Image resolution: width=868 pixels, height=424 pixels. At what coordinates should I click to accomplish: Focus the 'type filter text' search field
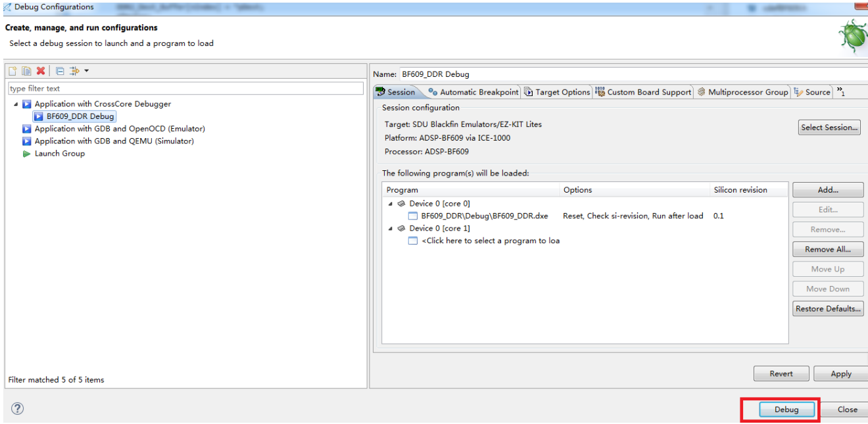[185, 88]
